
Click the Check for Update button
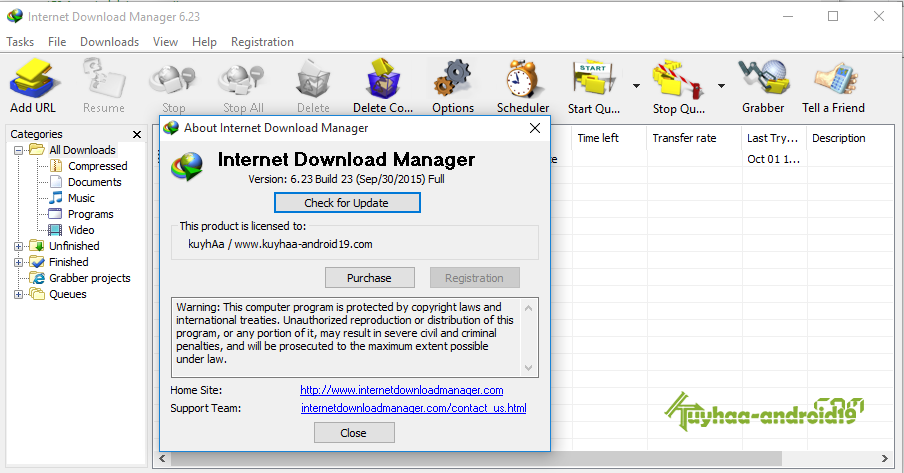(347, 203)
